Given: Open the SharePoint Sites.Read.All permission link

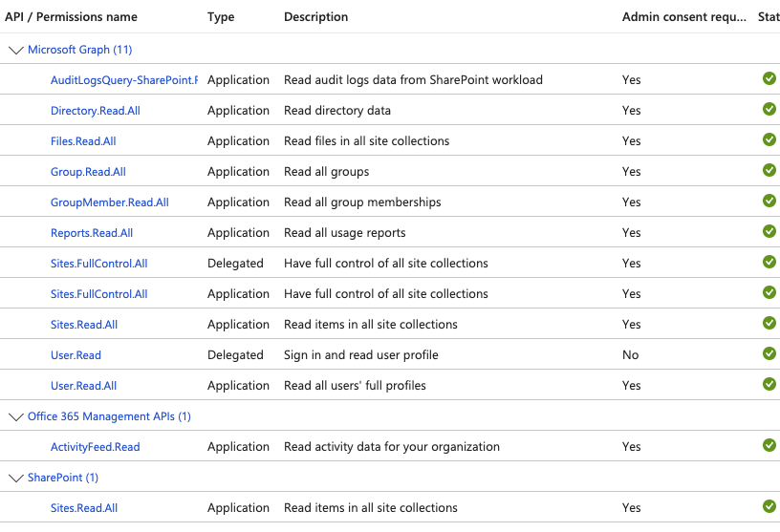Looking at the screenshot, I should (x=84, y=508).
